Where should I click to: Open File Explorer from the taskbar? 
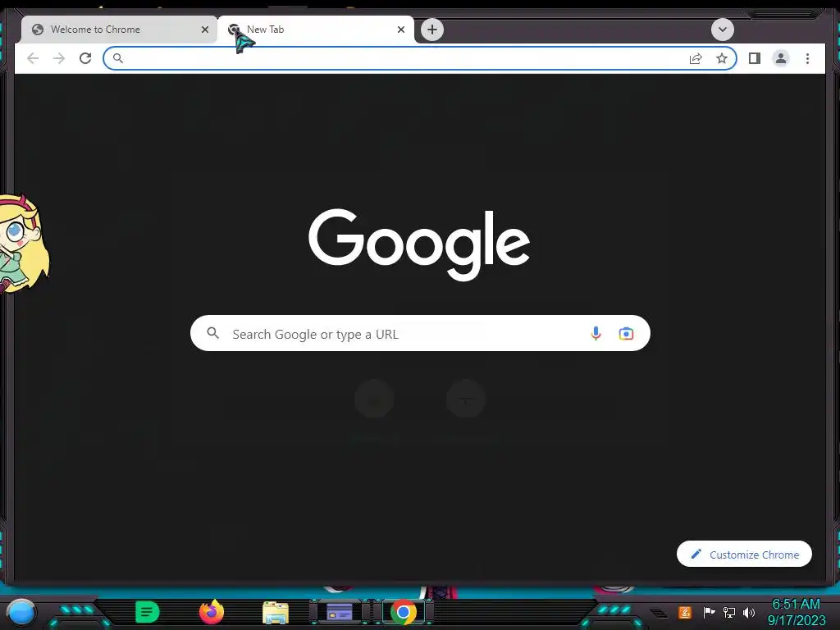click(276, 612)
